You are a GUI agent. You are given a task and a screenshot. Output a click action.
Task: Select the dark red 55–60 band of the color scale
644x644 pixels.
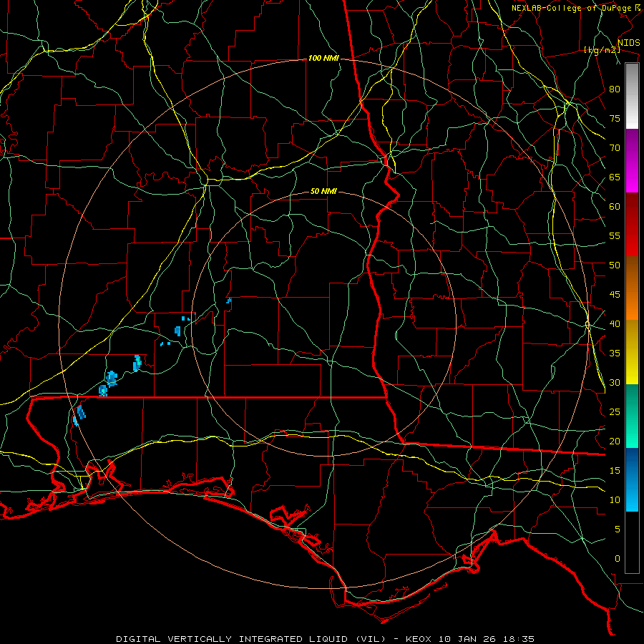(x=632, y=225)
